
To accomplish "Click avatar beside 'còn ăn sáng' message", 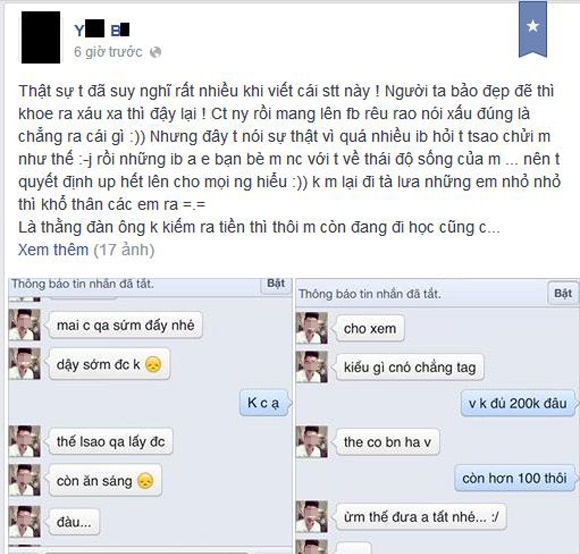I will point(24,480).
